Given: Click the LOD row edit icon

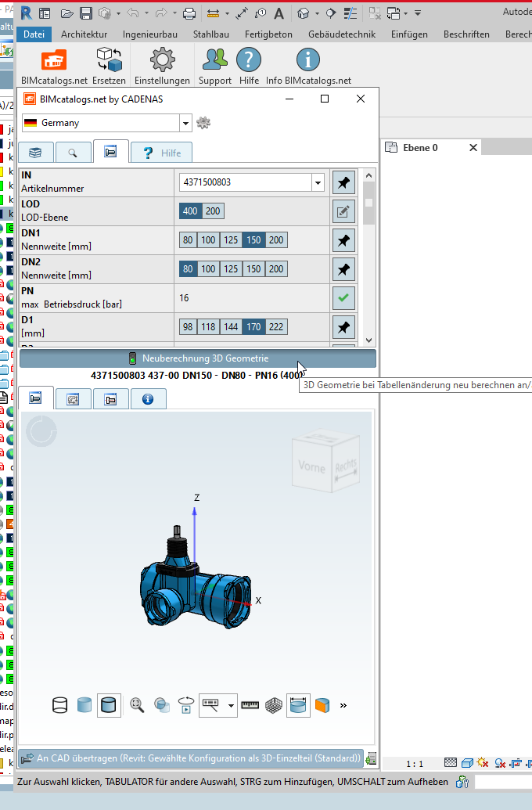Looking at the screenshot, I should 343,211.
